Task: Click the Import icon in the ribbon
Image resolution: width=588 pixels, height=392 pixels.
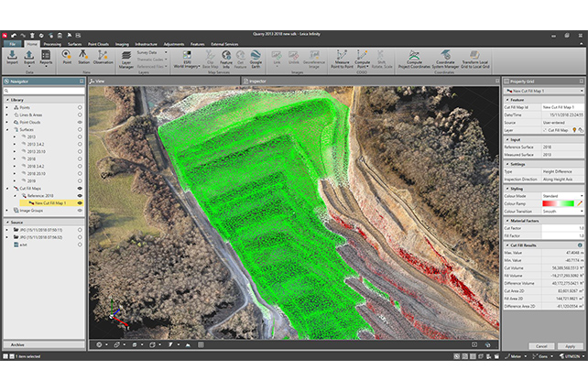Action: click(13, 57)
